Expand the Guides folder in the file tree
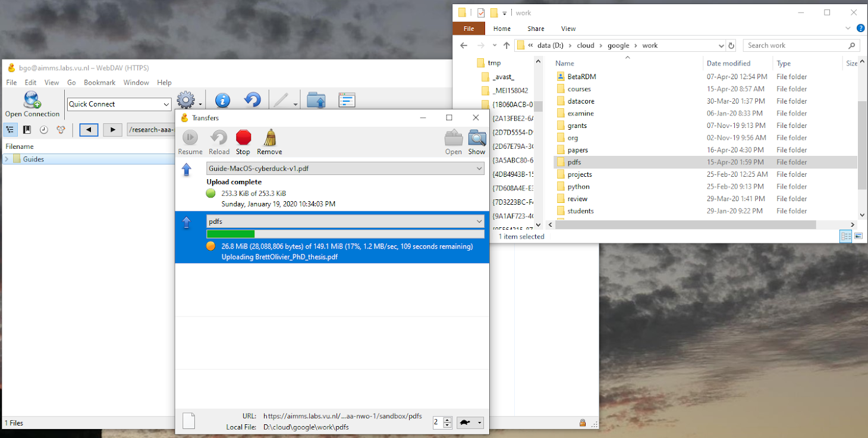 tap(7, 159)
